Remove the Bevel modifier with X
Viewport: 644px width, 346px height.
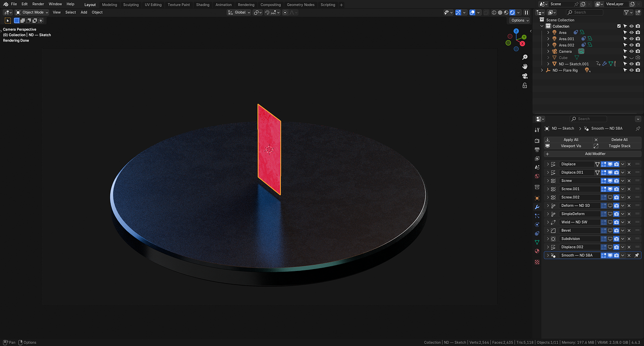click(x=629, y=230)
